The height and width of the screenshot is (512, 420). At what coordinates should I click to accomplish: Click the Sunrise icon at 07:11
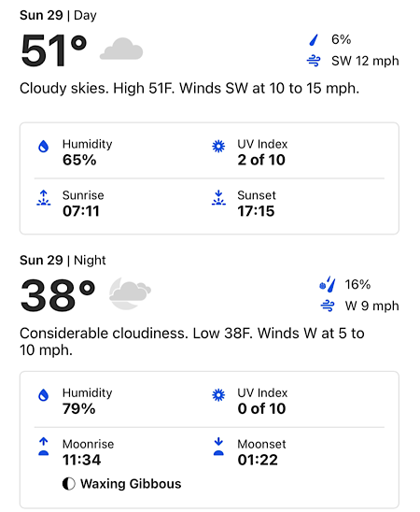[43, 198]
